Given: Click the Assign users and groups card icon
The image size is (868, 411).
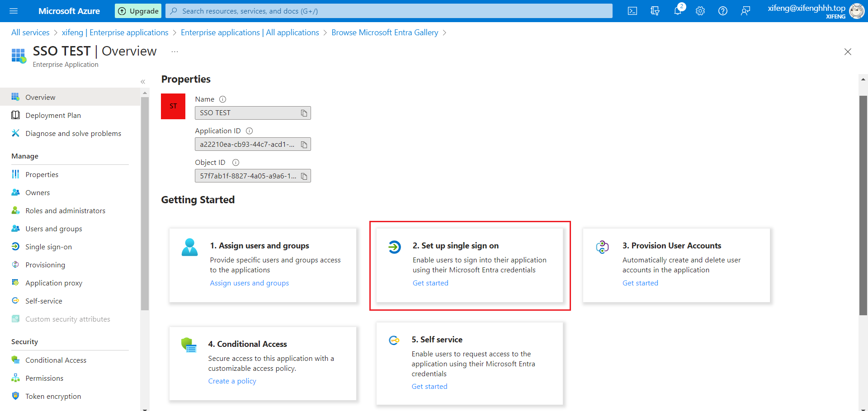Looking at the screenshot, I should pos(189,247).
